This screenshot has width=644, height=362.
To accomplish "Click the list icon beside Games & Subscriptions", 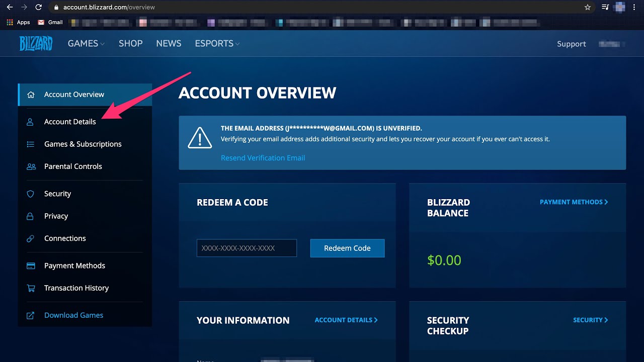I will pyautogui.click(x=31, y=144).
